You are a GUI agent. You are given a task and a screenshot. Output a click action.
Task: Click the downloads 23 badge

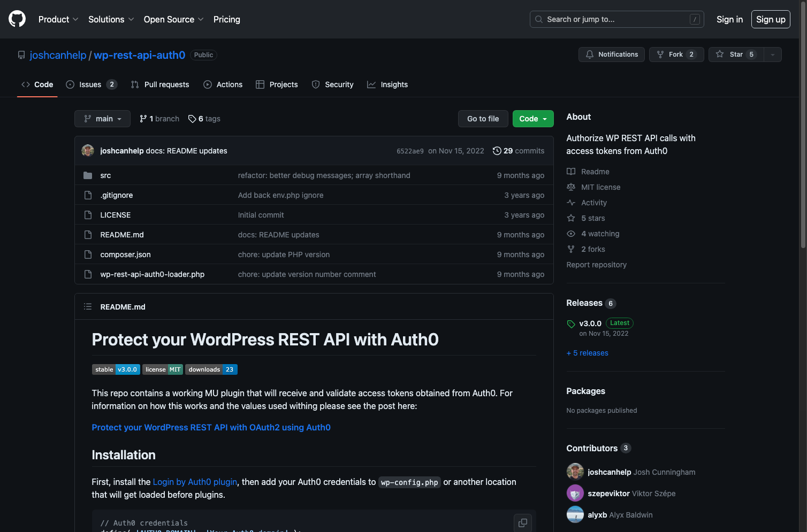coord(211,369)
